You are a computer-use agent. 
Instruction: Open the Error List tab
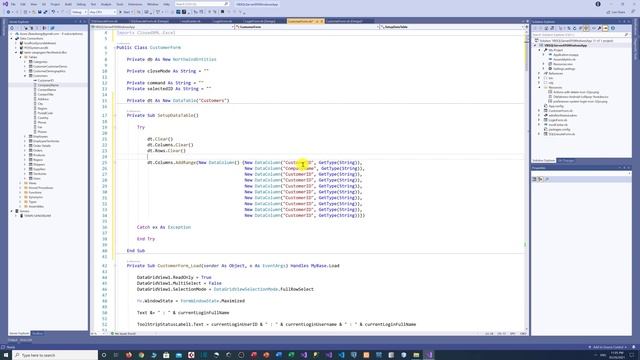tap(26, 340)
